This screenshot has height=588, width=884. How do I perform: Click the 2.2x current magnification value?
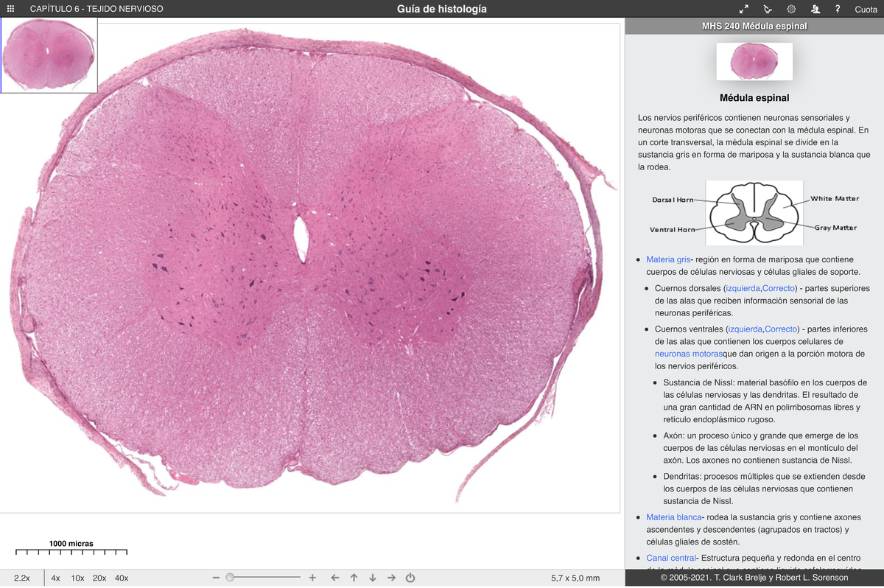point(22,578)
